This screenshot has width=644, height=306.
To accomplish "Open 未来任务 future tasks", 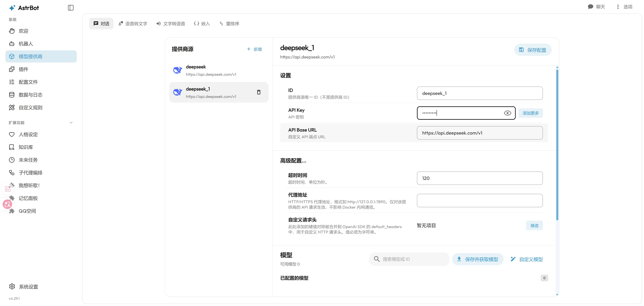I will point(41,160).
